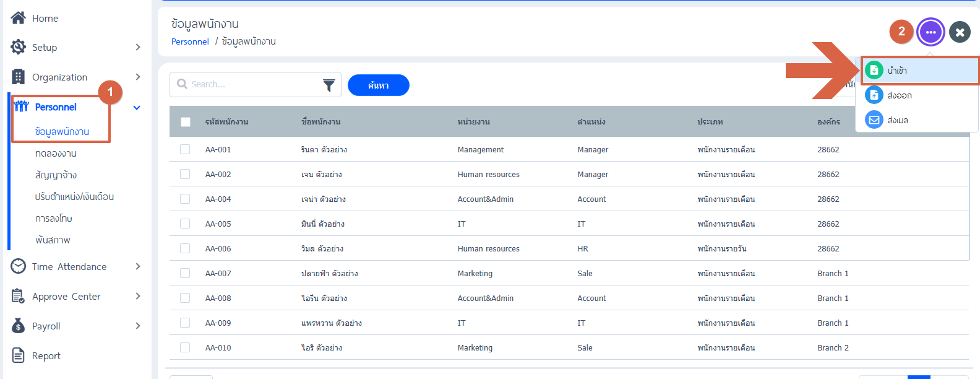Click the ชื่อพนักงาน column header
The image size is (980, 379).
click(x=321, y=122)
